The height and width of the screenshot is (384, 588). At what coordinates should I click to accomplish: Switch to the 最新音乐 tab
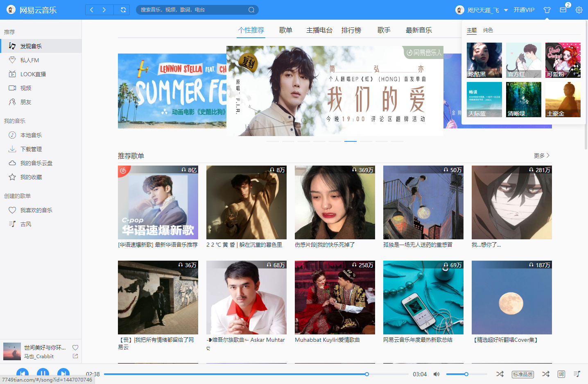point(419,30)
